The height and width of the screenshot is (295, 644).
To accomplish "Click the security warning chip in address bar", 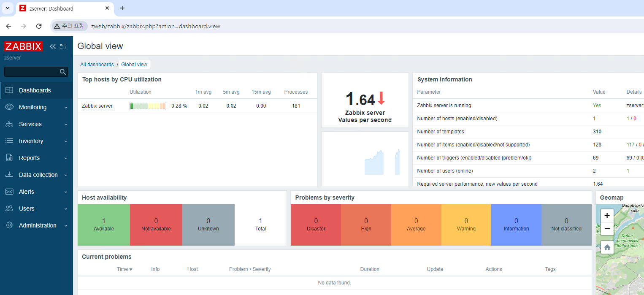I will tap(69, 26).
